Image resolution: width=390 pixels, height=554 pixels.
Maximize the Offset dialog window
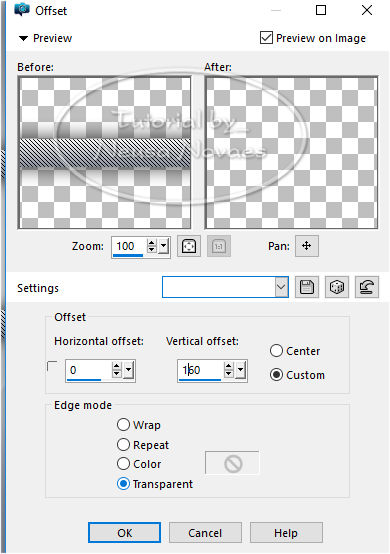[321, 10]
